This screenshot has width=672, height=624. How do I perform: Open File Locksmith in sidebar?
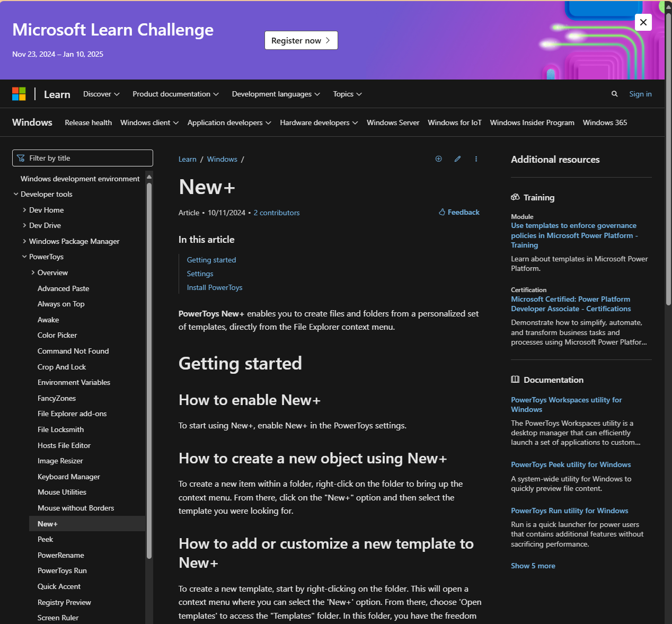(60, 429)
